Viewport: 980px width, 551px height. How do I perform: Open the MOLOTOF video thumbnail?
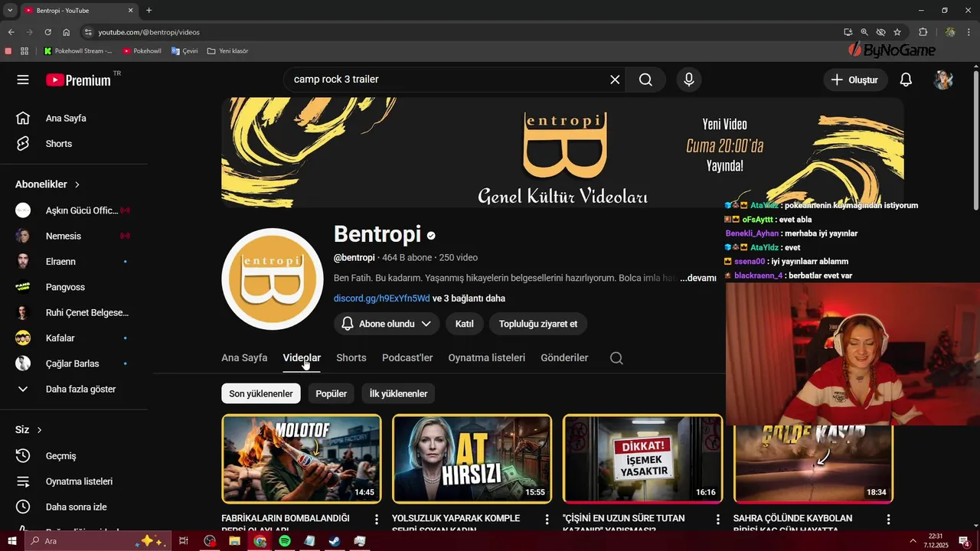(x=302, y=458)
